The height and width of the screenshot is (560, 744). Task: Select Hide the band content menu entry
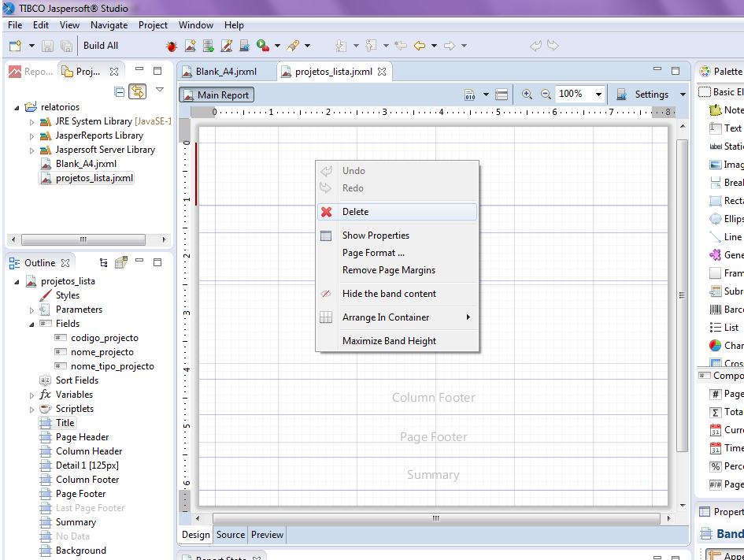pos(397,294)
